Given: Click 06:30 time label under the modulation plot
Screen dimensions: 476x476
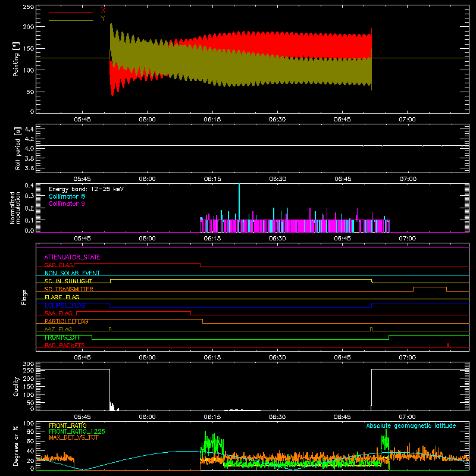Looking at the screenshot, I should coord(277,239).
